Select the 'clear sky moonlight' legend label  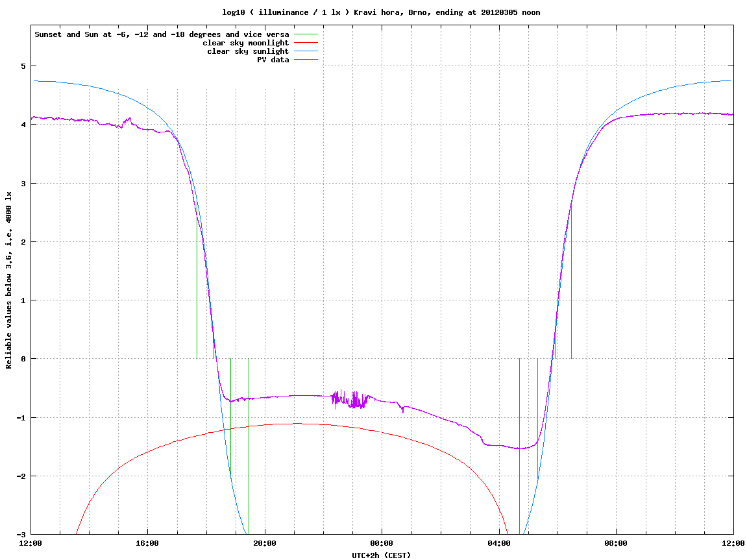tap(246, 43)
